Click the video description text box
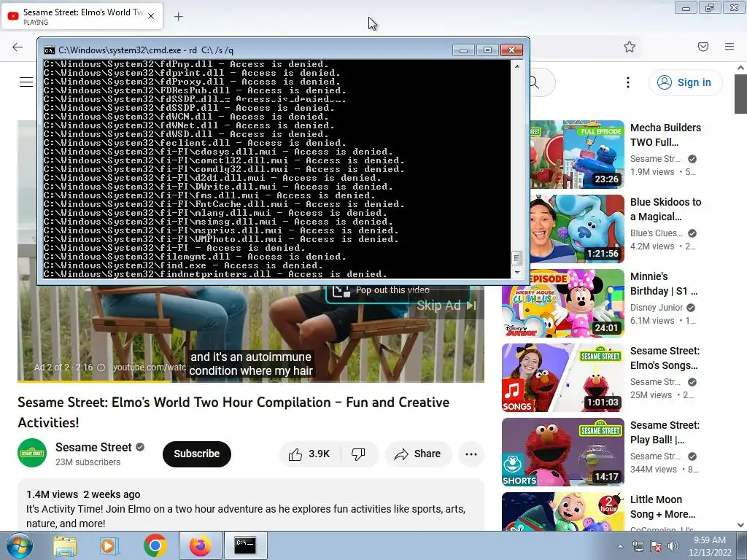The height and width of the screenshot is (560, 747). pyautogui.click(x=251, y=505)
